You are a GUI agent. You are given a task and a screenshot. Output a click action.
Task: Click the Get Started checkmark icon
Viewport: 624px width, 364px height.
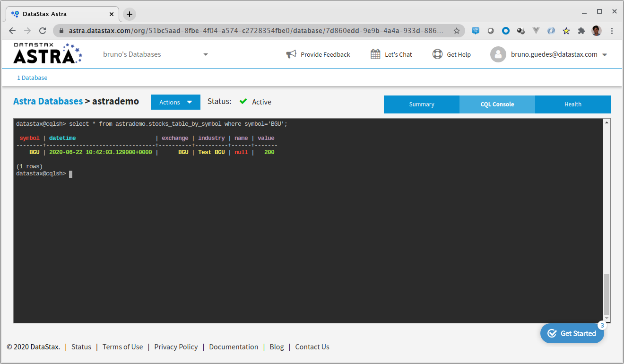[x=552, y=333]
